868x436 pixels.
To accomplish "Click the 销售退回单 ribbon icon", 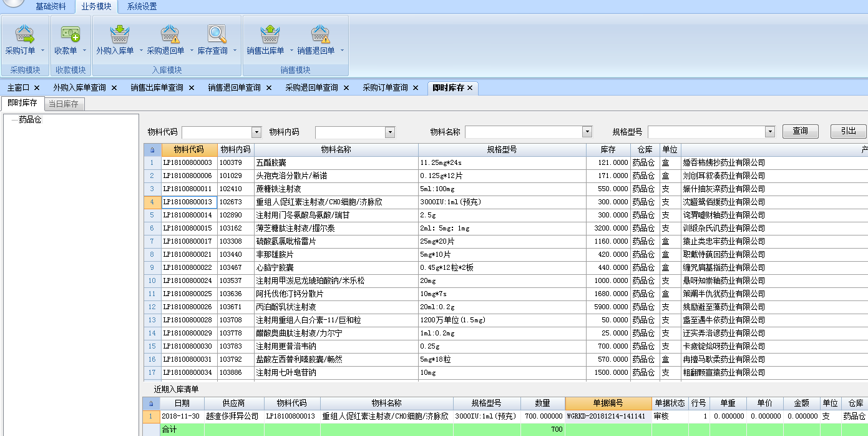I will pos(320,34).
